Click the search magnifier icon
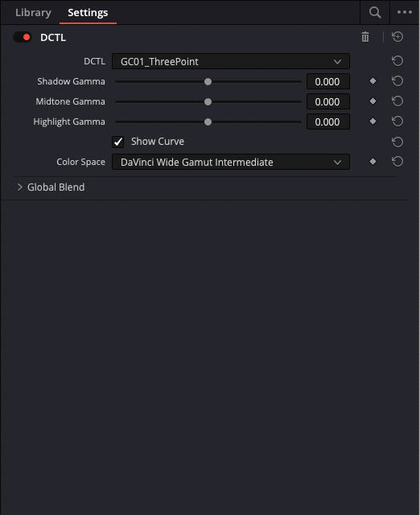This screenshot has height=515, width=420. (375, 13)
